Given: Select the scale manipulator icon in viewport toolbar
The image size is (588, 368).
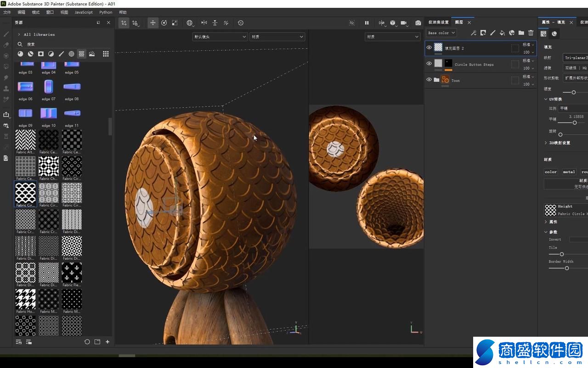Looking at the screenshot, I should coord(175,23).
